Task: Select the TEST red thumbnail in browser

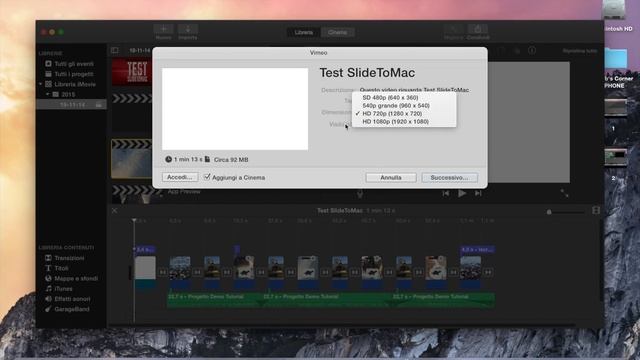Action: point(132,72)
